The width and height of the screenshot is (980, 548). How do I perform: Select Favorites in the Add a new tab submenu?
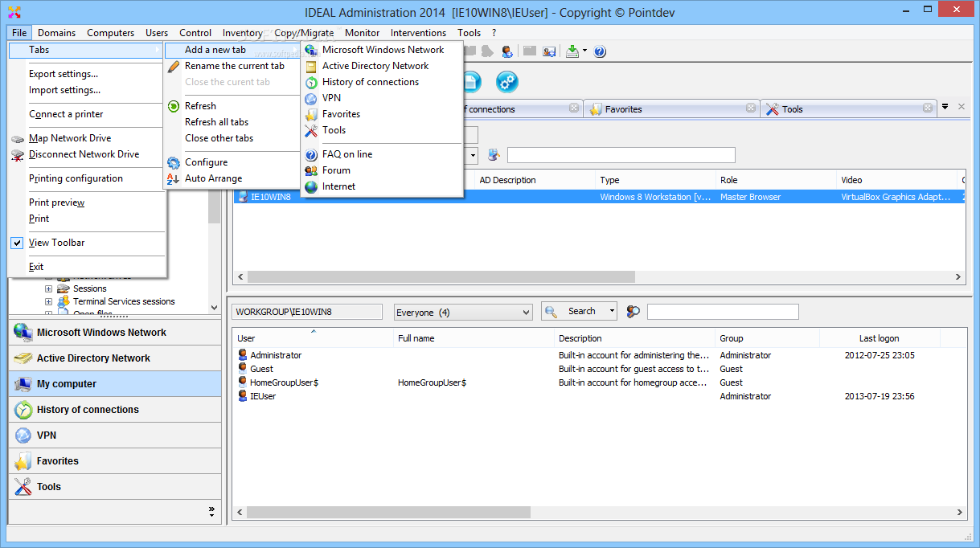click(x=341, y=114)
